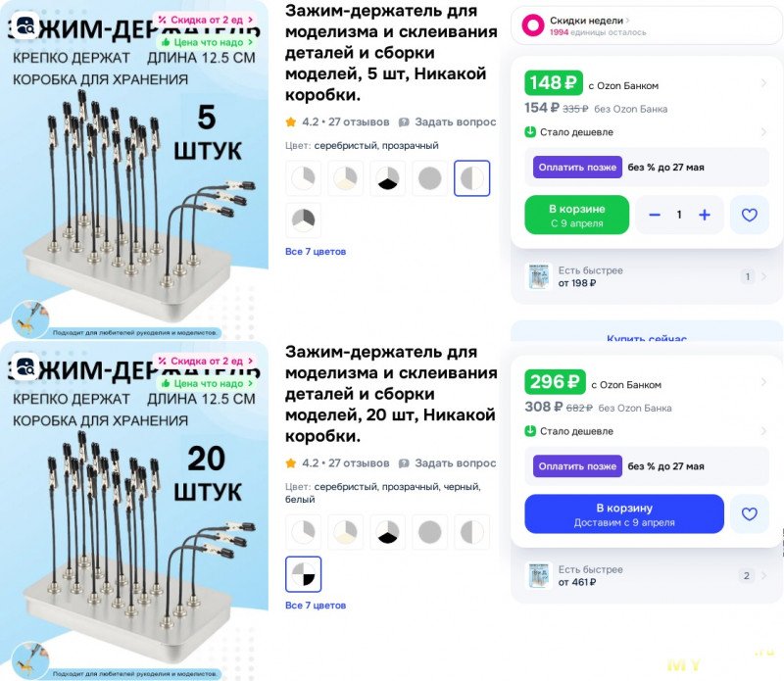The image size is (784, 681).
Task: Expand 'Все 7 цветов' in bottom listing
Action: click(316, 605)
